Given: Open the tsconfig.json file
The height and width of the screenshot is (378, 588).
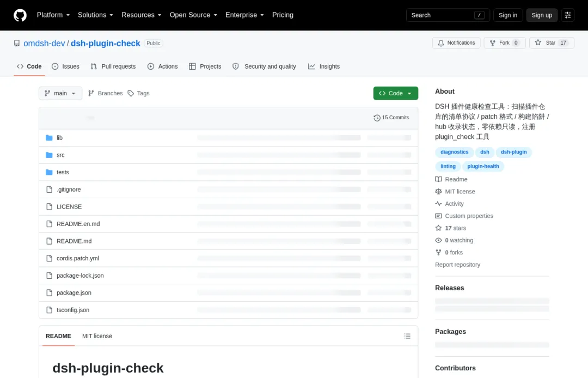Looking at the screenshot, I should 73,310.
